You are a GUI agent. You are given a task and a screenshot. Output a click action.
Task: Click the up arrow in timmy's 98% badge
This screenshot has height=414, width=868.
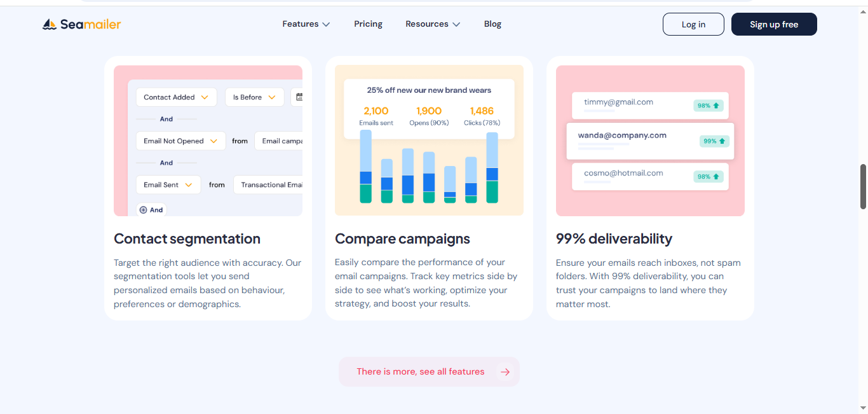point(716,106)
